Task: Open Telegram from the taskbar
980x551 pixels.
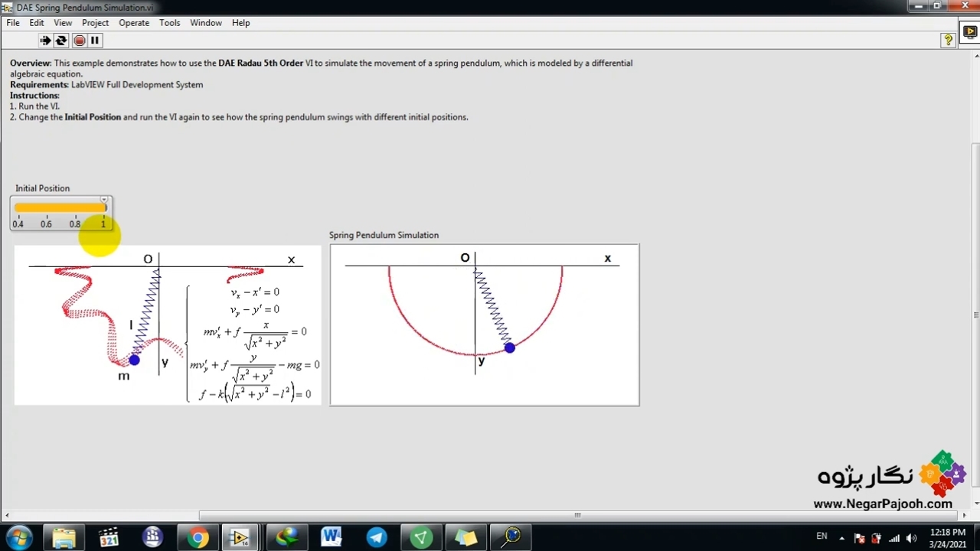Action: [376, 537]
